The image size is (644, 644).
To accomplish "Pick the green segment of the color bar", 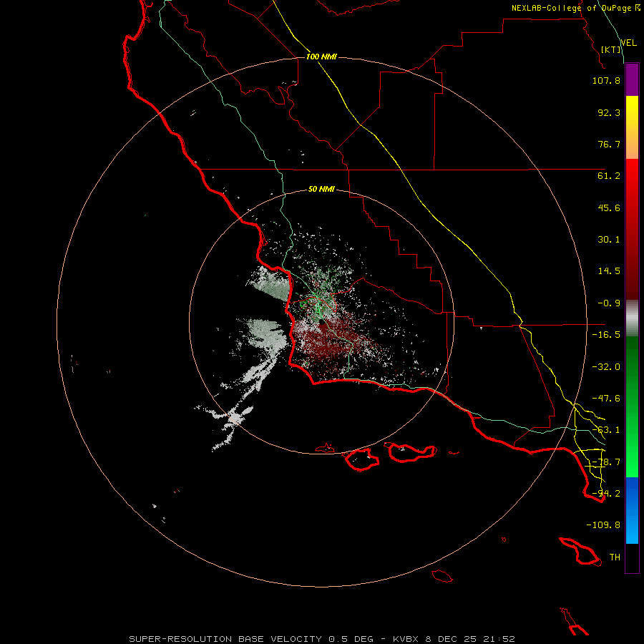I will [x=632, y=406].
